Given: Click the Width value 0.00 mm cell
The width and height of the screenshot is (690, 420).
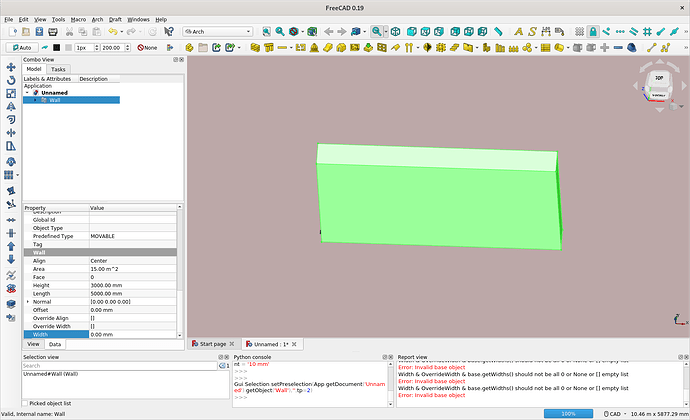Looking at the screenshot, I should click(x=133, y=335).
